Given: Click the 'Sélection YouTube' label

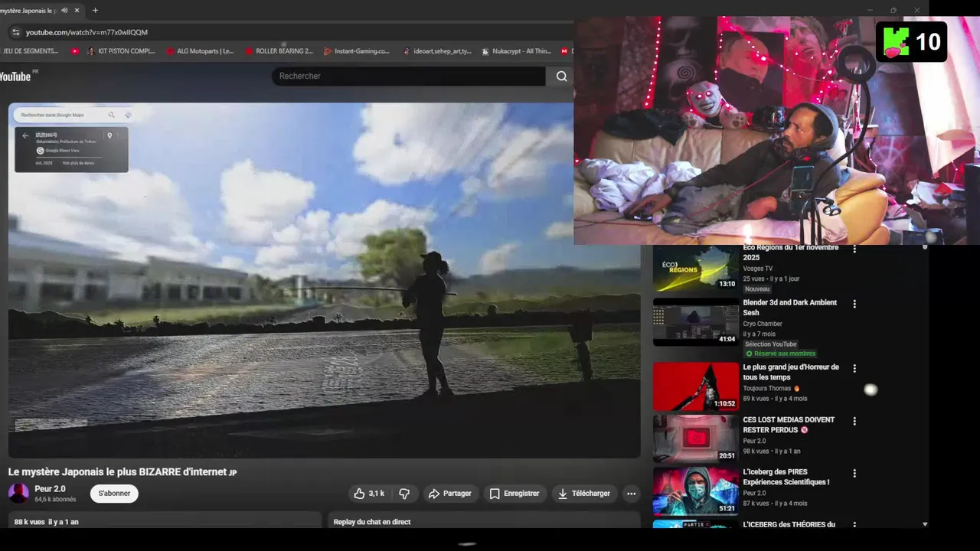Looking at the screenshot, I should click(771, 344).
